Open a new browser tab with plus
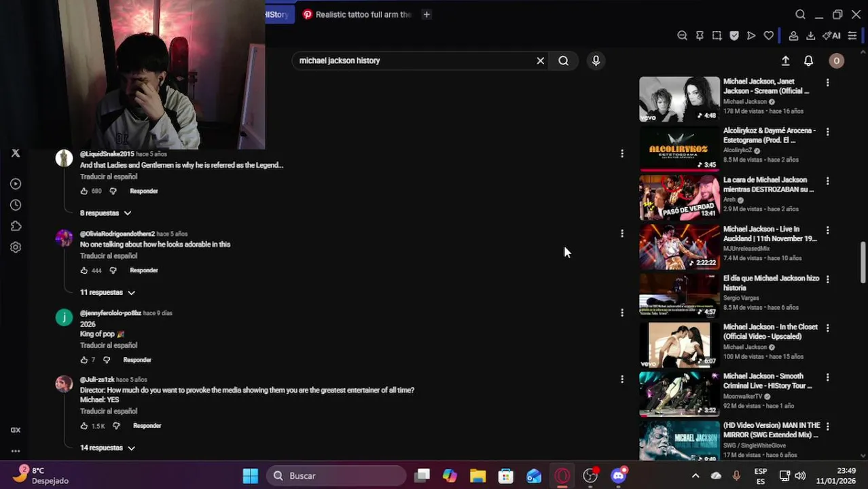This screenshot has height=489, width=868. pos(427,14)
